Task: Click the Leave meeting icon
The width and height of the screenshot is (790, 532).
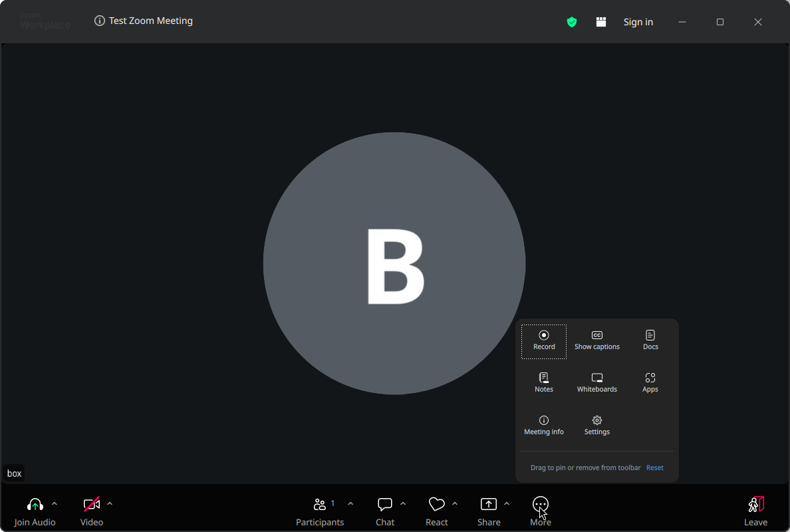Action: (755, 504)
